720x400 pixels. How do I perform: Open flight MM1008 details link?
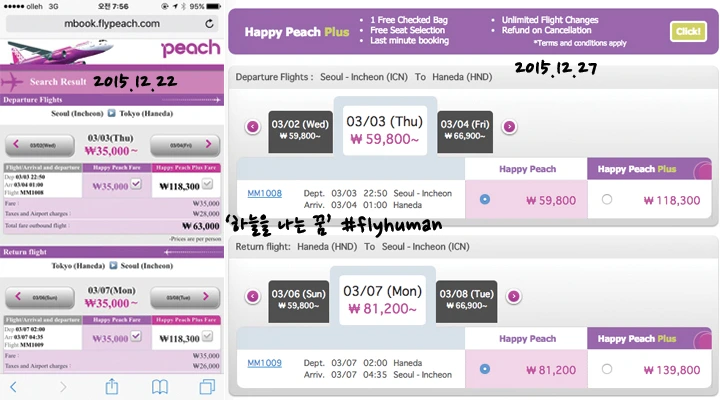(x=264, y=193)
